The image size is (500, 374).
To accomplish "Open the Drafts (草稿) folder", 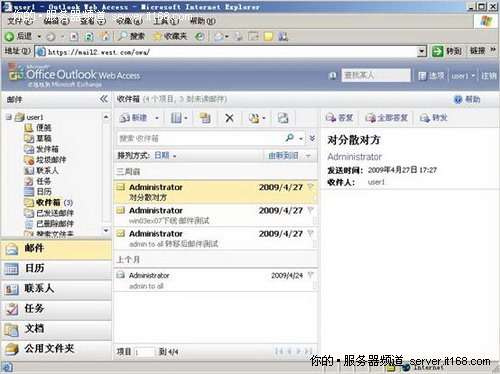I will (x=38, y=138).
